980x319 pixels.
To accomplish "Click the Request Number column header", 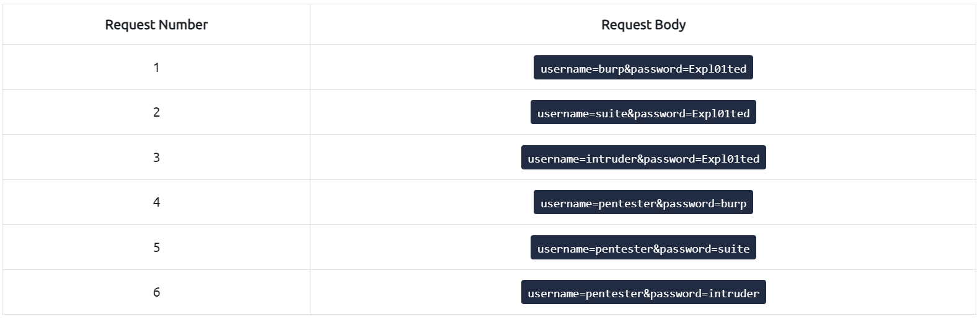I will coord(156,25).
